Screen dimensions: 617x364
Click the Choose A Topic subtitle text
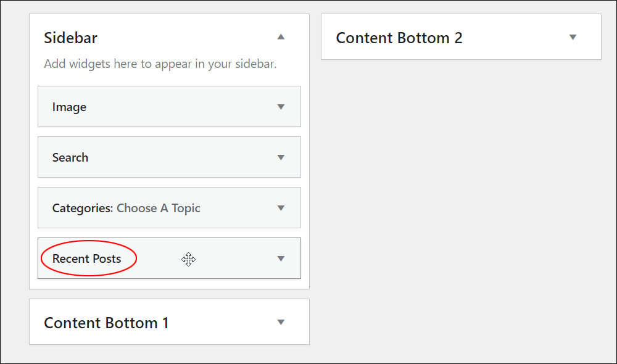click(x=158, y=208)
